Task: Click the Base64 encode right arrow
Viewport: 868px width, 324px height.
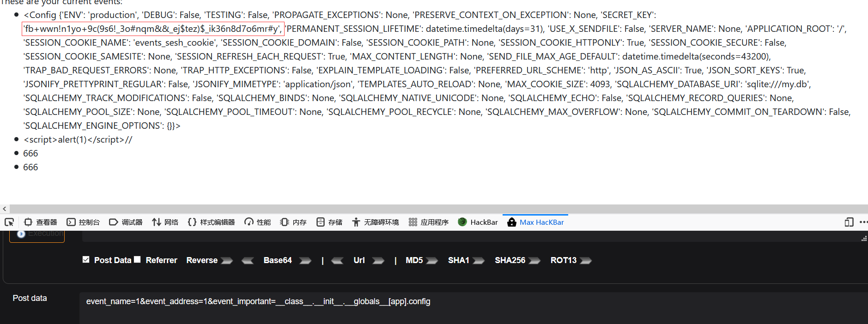Action: pyautogui.click(x=305, y=261)
